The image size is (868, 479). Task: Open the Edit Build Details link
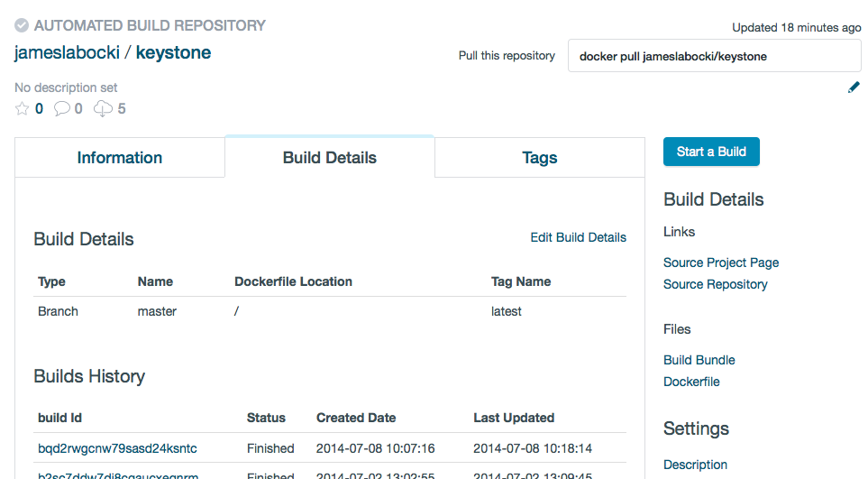coord(578,237)
